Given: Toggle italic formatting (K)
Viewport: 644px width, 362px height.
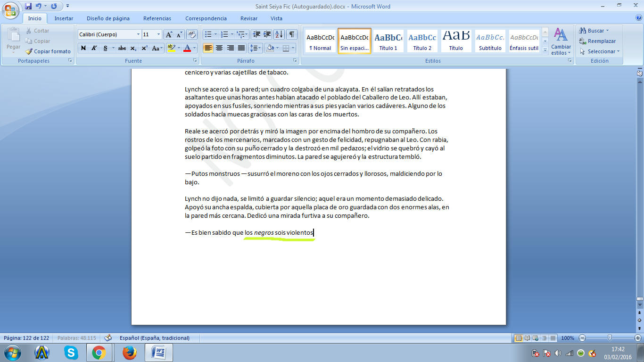Looking at the screenshot, I should (x=94, y=48).
